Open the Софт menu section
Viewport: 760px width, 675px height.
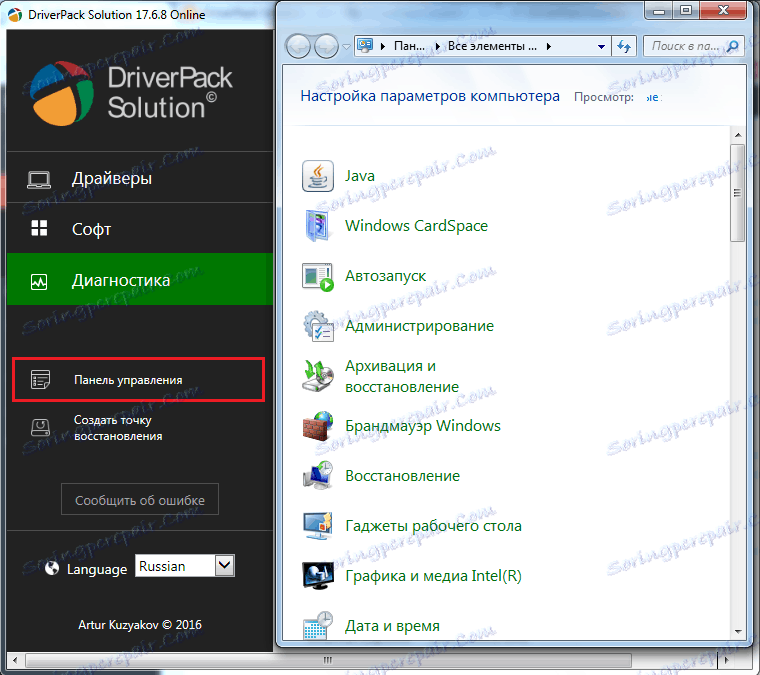(140, 229)
